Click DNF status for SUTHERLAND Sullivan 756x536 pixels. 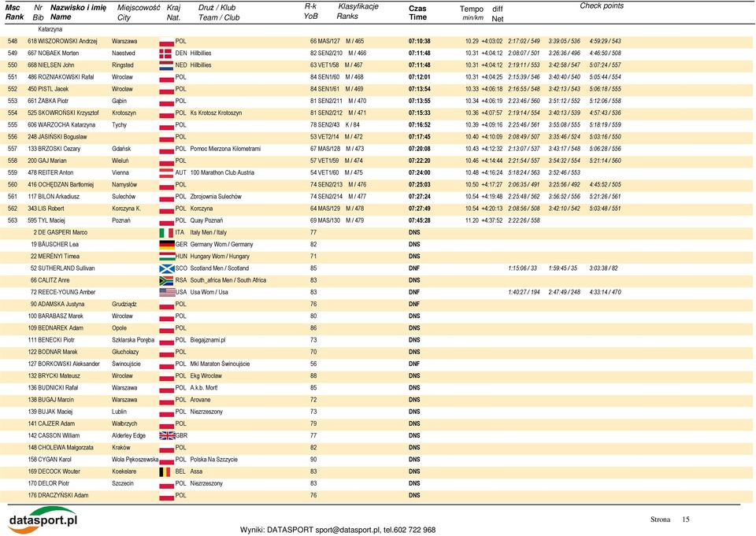[414, 268]
